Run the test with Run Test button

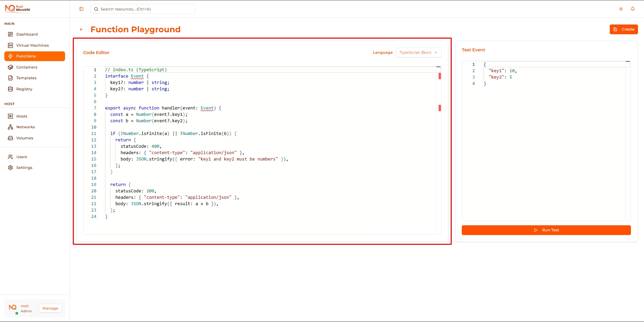[546, 230]
